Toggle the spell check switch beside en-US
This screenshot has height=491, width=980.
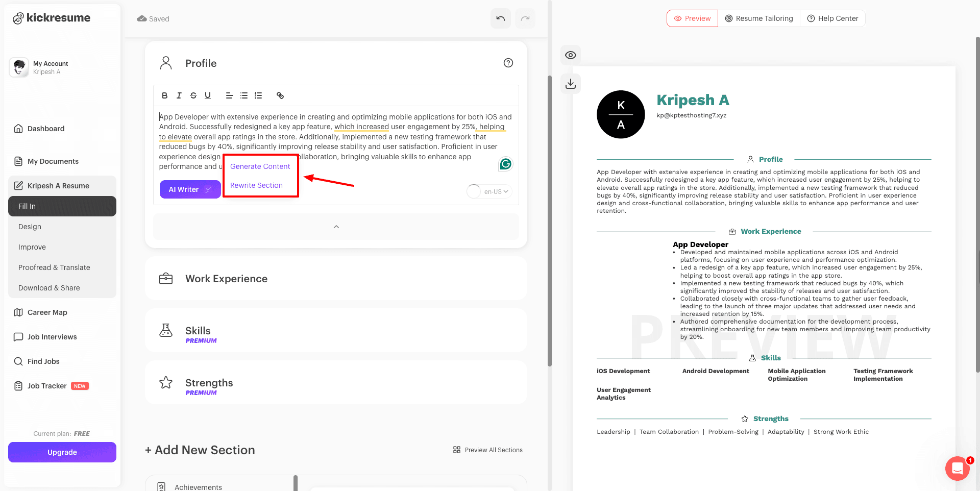tap(474, 191)
